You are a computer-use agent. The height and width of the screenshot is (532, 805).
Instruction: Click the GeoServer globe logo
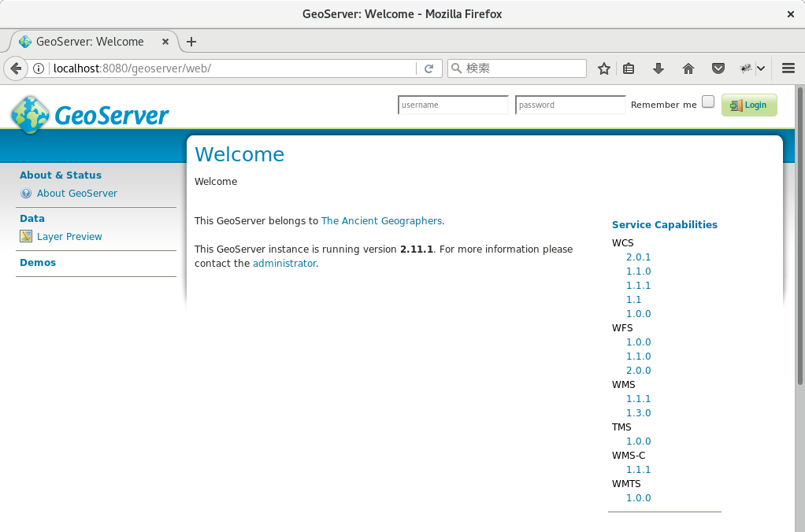[x=30, y=114]
